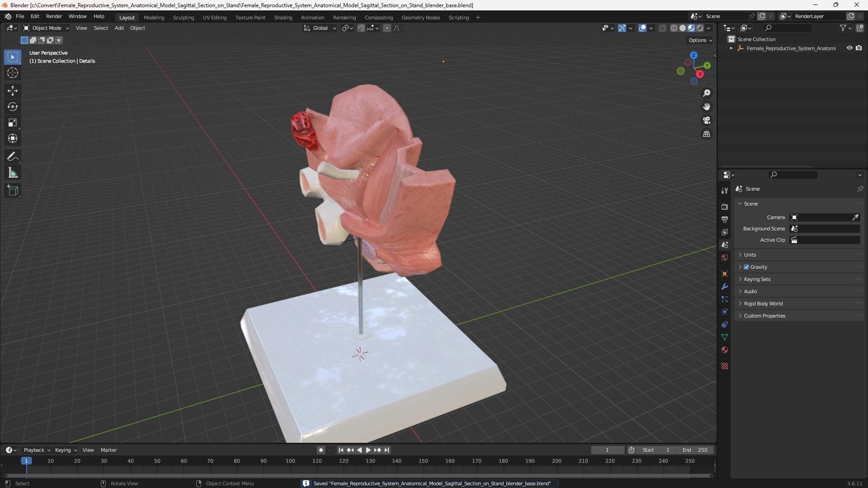This screenshot has width=868, height=488.
Task: Activate the Move tool
Action: tap(13, 91)
